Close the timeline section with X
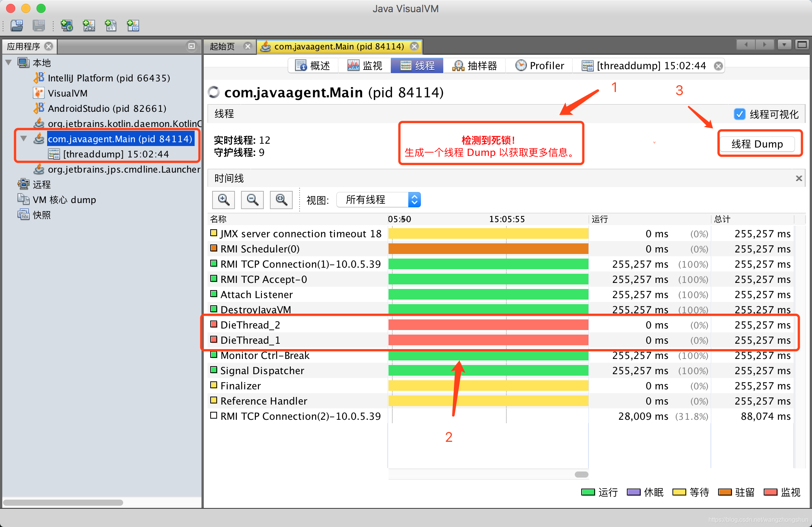Screen dimensions: 812x527 799,178
